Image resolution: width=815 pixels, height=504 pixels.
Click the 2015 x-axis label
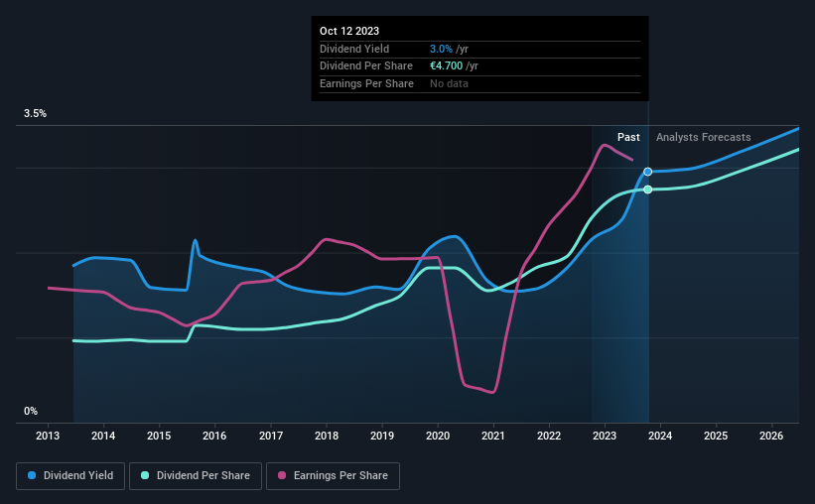(x=159, y=436)
